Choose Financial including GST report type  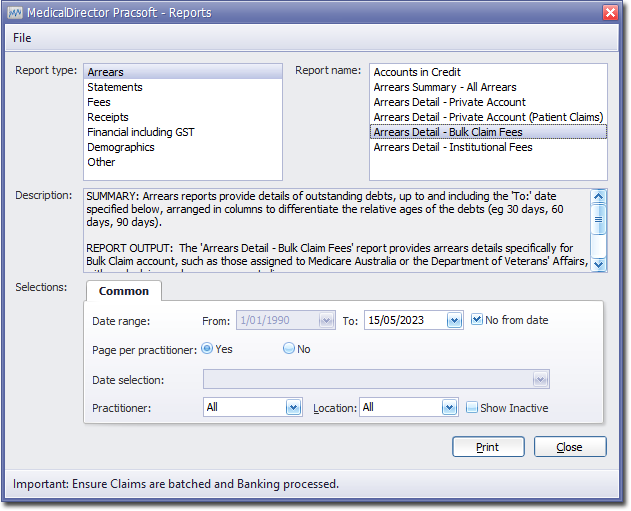(141, 132)
